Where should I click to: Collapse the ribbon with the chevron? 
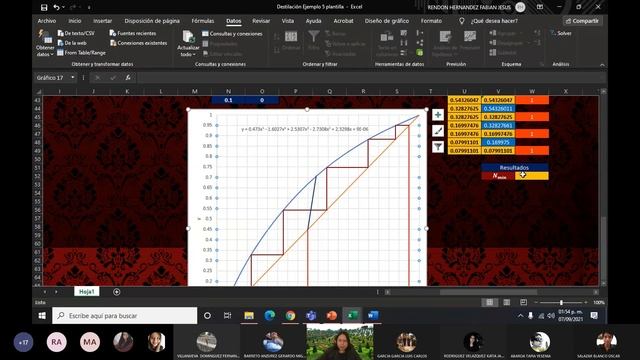[602, 64]
